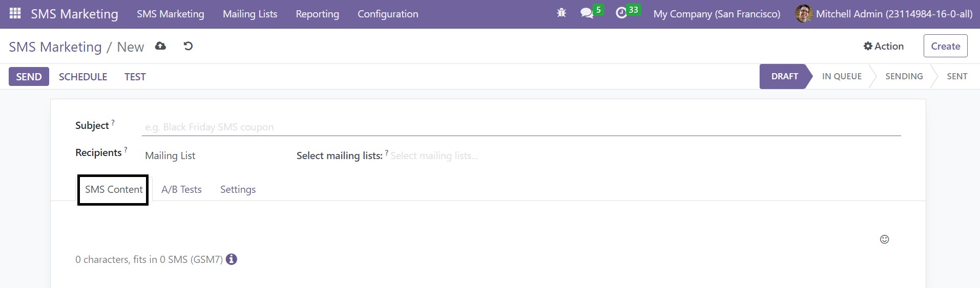Click the cloud save icon
980x288 pixels.
tap(160, 46)
